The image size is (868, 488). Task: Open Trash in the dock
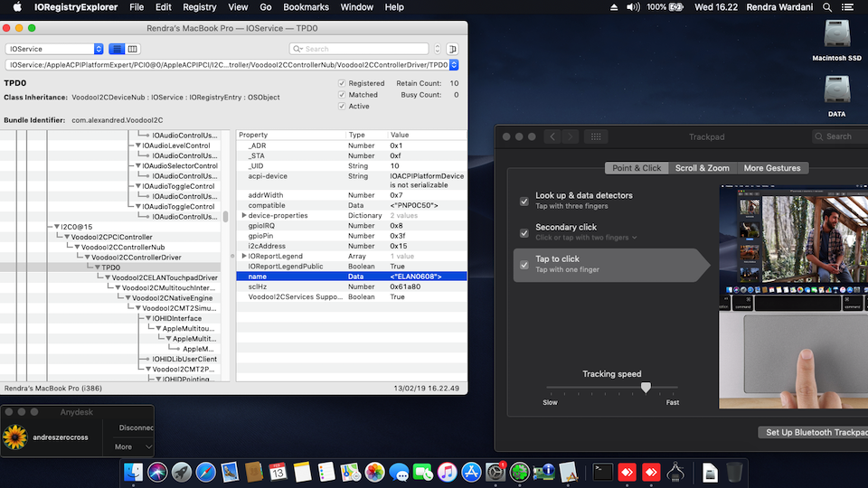[x=734, y=472]
